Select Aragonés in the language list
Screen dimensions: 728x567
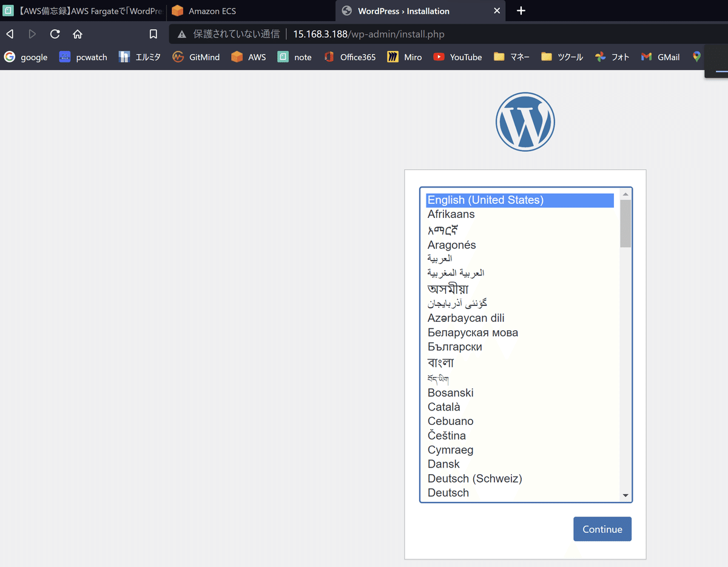tap(520, 245)
